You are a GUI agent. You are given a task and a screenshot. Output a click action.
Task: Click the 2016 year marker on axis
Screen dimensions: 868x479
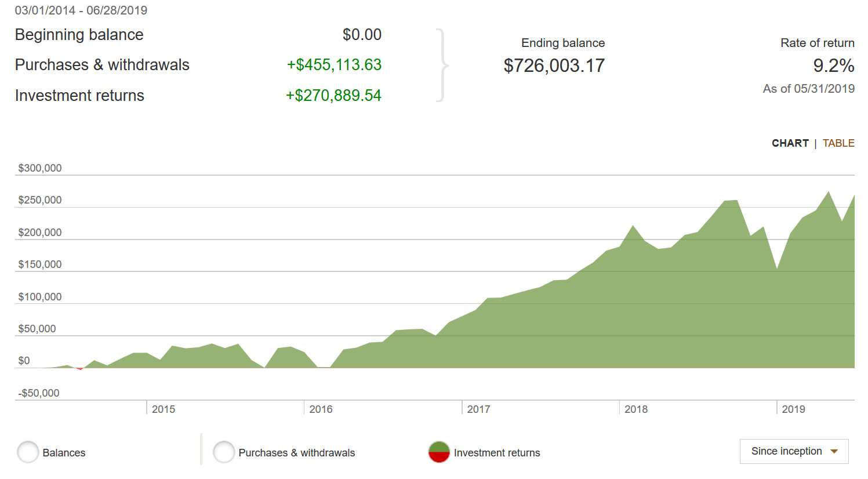tap(321, 409)
